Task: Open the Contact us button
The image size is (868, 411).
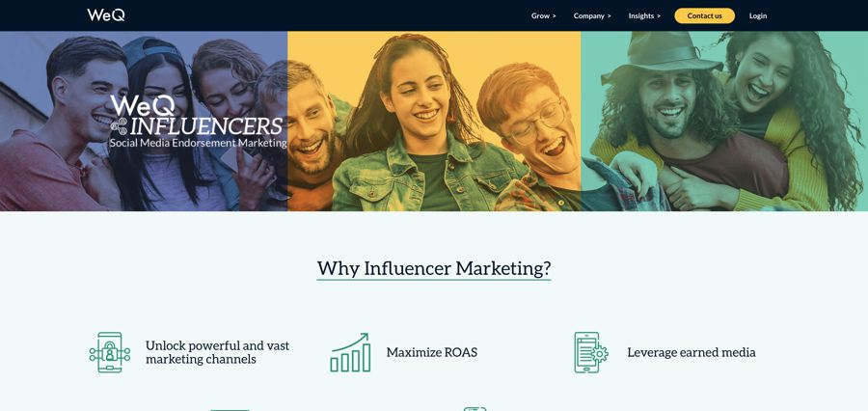Action: [x=704, y=16]
